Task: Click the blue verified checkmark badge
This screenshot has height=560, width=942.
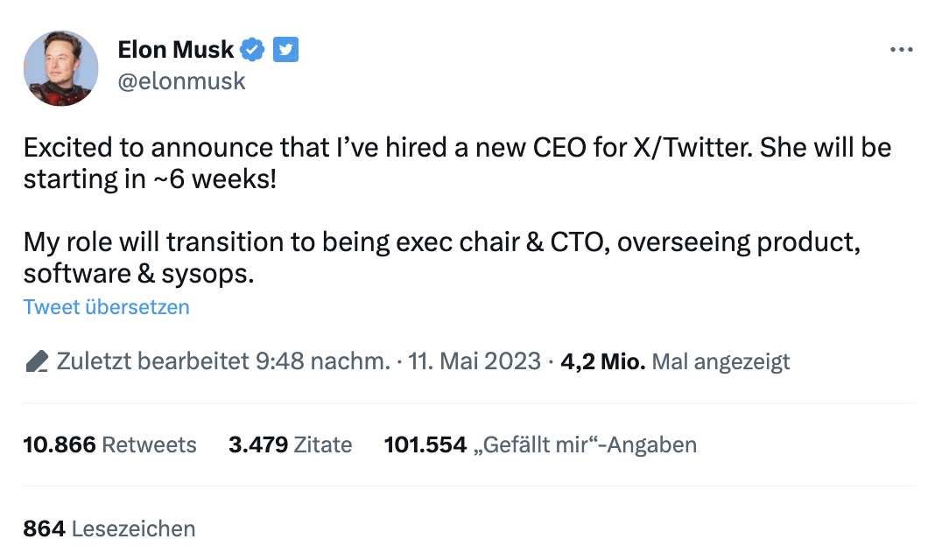Action: click(253, 50)
